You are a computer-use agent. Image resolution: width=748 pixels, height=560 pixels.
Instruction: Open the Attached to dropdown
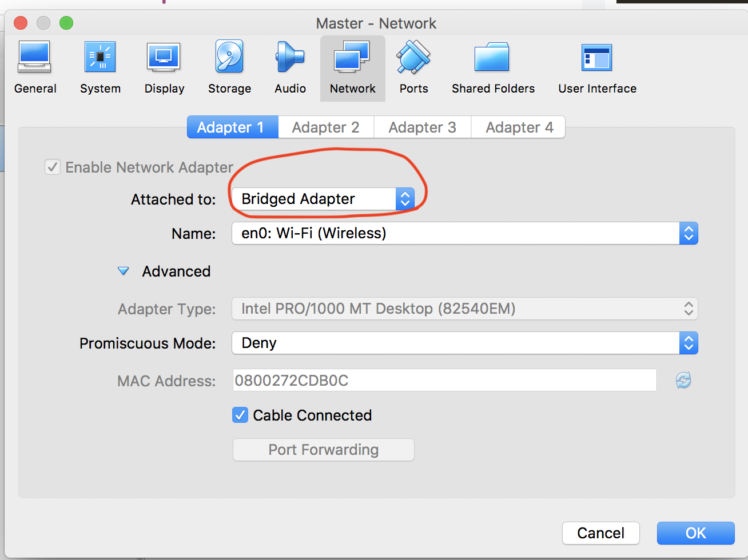coord(405,199)
